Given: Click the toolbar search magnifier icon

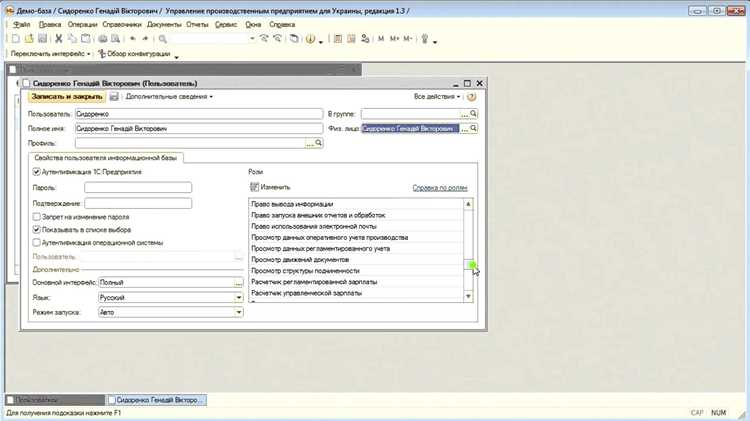Looking at the screenshot, I should click(x=163, y=39).
